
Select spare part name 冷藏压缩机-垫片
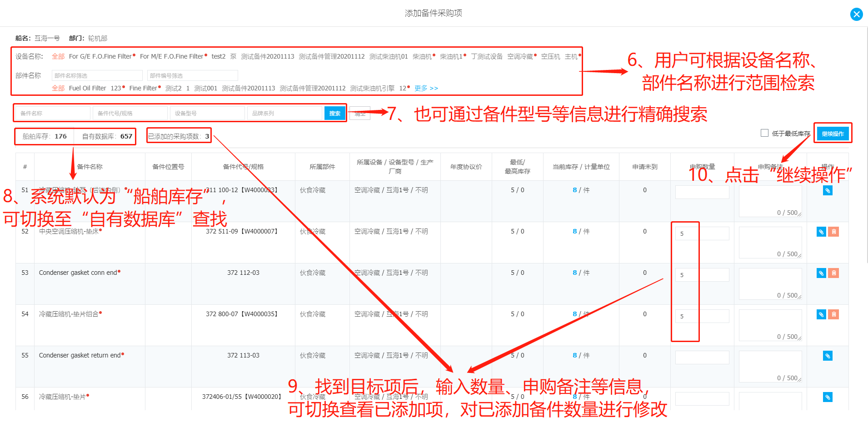pos(62,397)
